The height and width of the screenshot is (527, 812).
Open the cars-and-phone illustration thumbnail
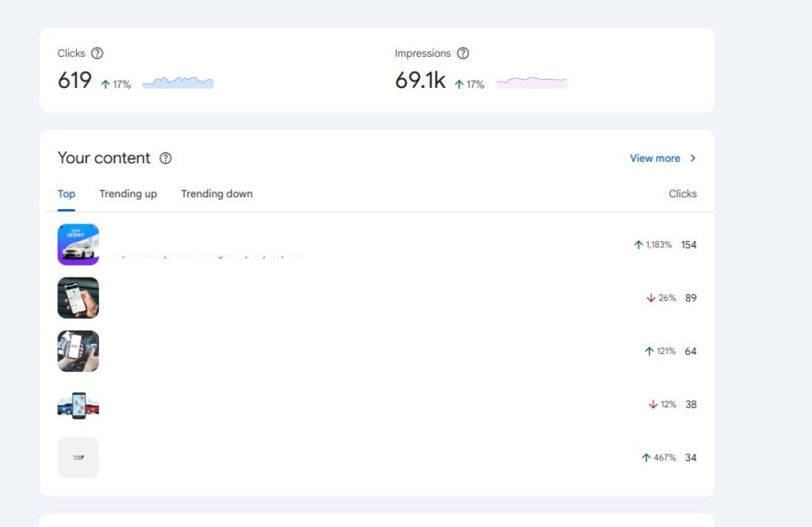point(79,404)
